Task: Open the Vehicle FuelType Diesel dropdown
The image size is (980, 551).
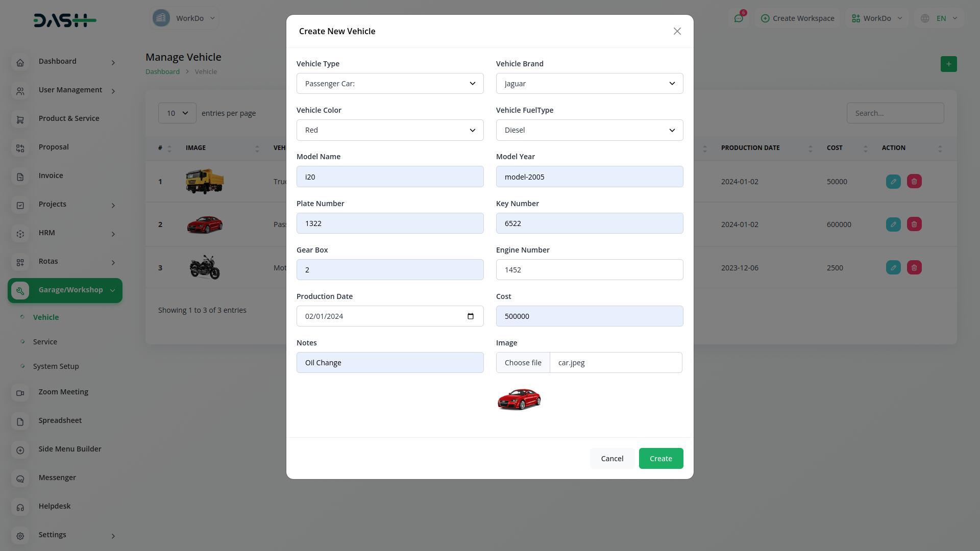Action: pyautogui.click(x=589, y=130)
